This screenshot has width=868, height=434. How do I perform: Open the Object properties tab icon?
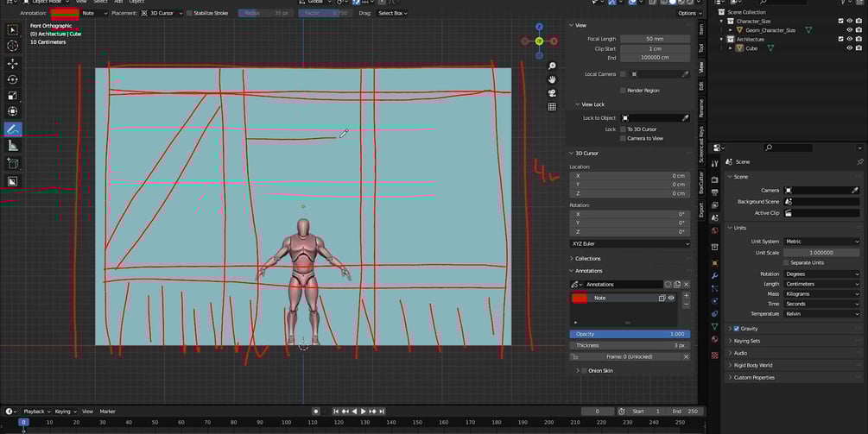point(714,263)
